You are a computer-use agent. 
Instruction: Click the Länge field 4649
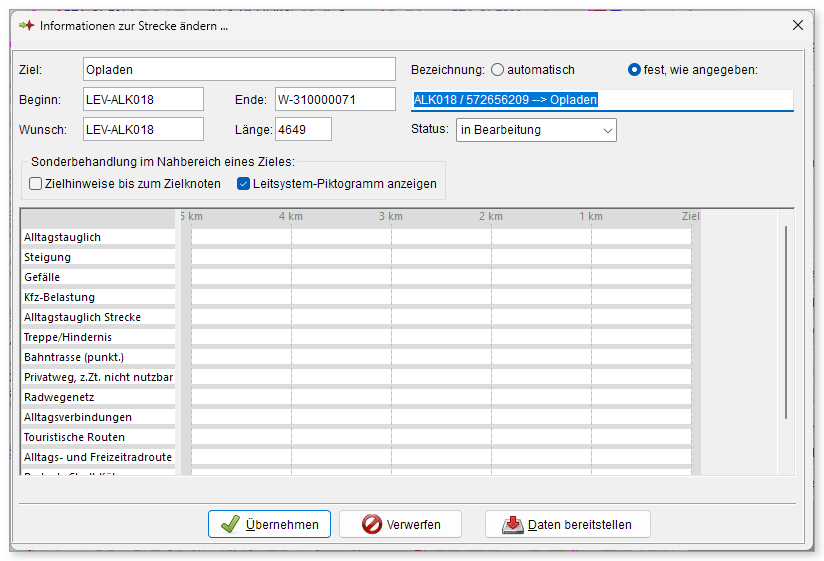pyautogui.click(x=303, y=129)
